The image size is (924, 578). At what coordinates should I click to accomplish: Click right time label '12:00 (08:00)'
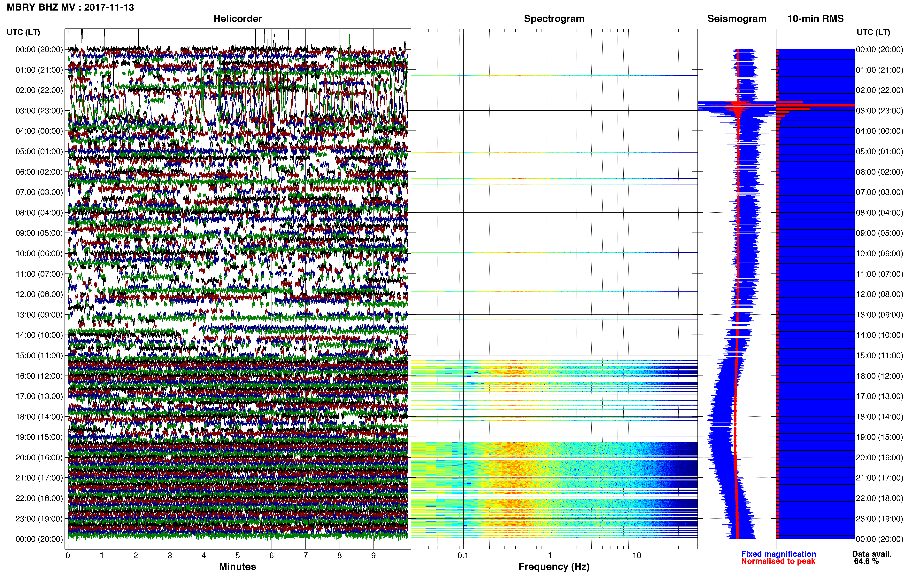click(x=880, y=294)
